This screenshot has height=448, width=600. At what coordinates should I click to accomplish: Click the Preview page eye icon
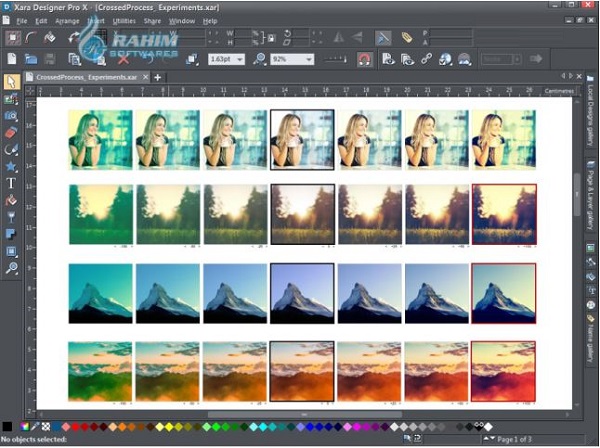(388, 59)
